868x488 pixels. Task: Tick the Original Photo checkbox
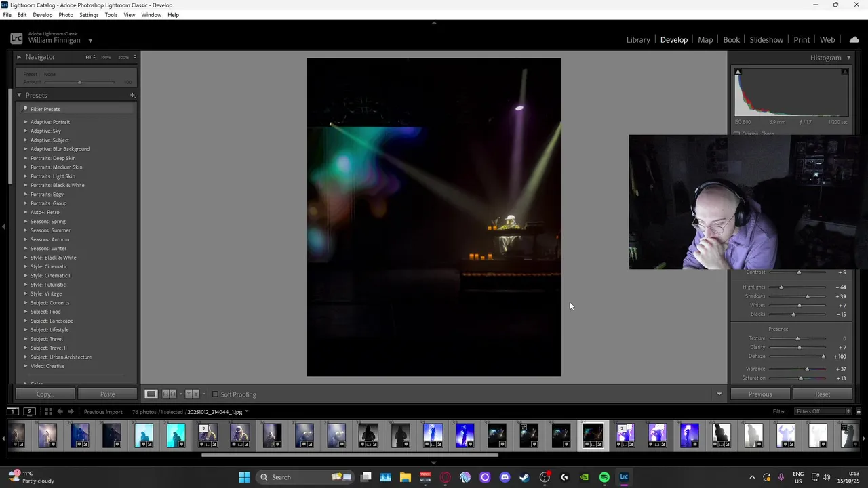(x=736, y=134)
